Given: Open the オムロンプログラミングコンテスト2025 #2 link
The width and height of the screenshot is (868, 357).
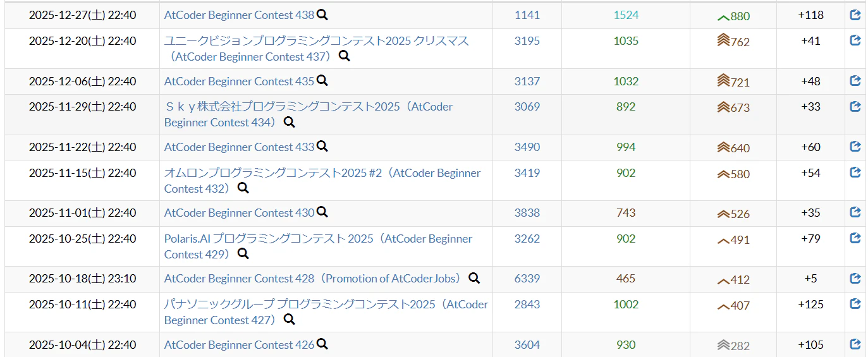Looking at the screenshot, I should [x=322, y=180].
